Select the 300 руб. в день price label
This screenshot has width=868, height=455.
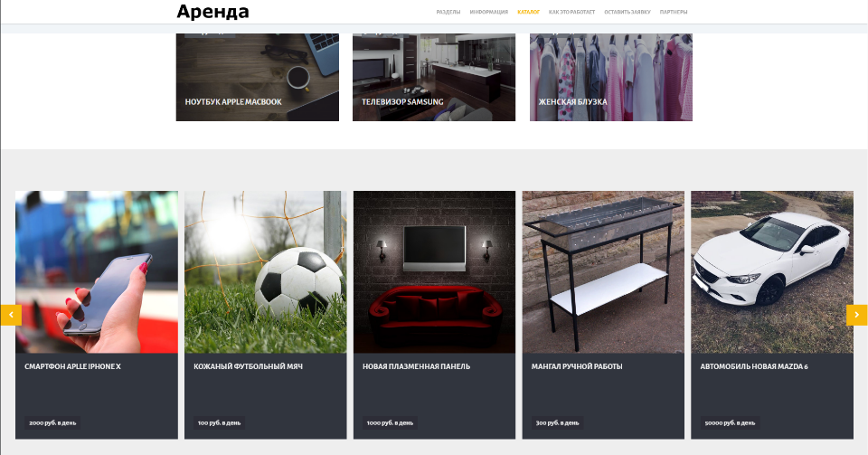point(558,423)
